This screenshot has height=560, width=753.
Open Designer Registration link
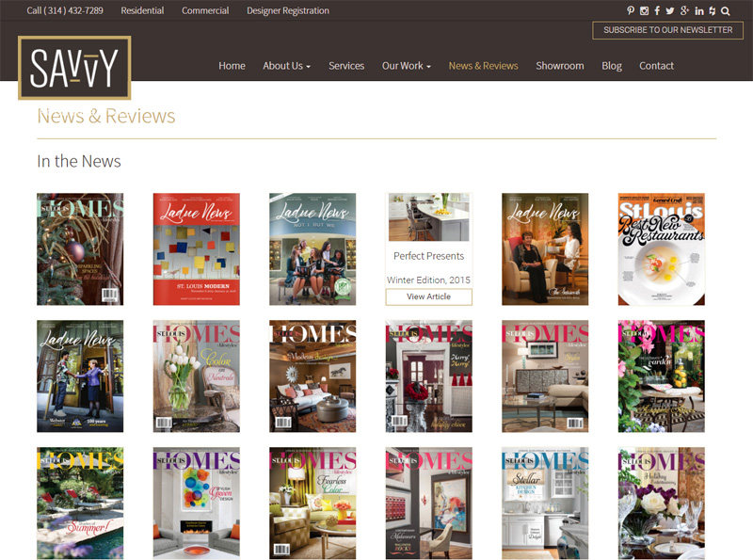(x=288, y=10)
